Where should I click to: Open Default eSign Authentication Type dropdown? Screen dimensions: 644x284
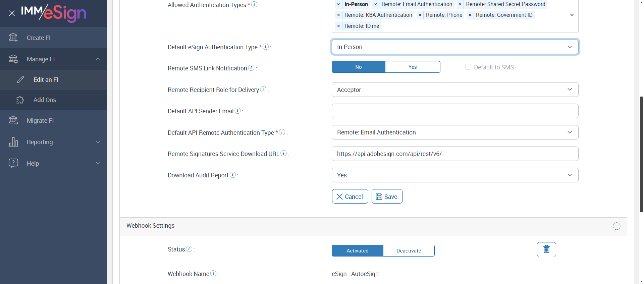[454, 47]
